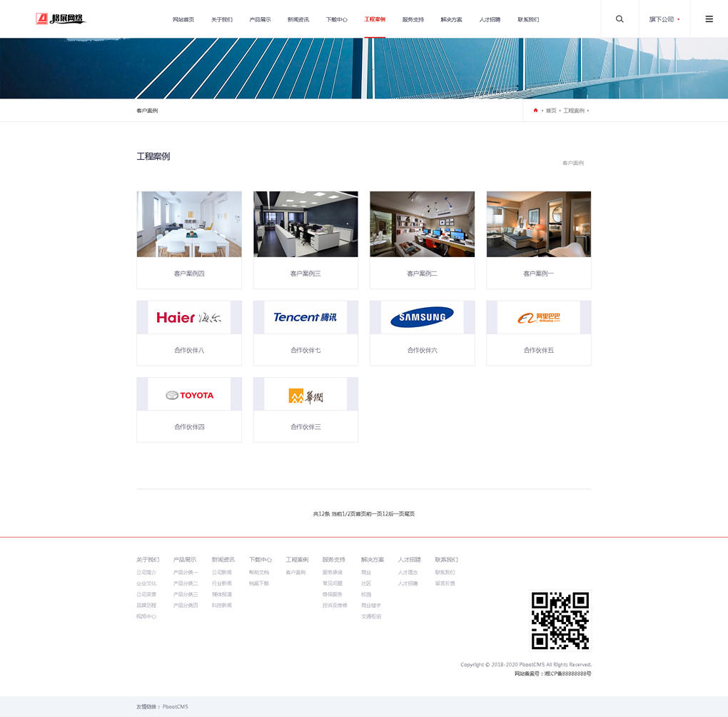
Task: View the 客户案例二 office photo
Action: tap(422, 224)
